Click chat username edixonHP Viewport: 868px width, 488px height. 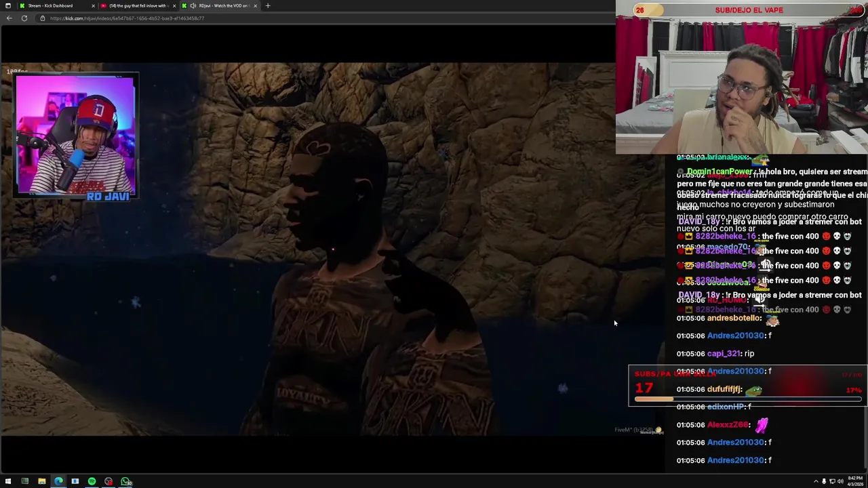coord(726,407)
